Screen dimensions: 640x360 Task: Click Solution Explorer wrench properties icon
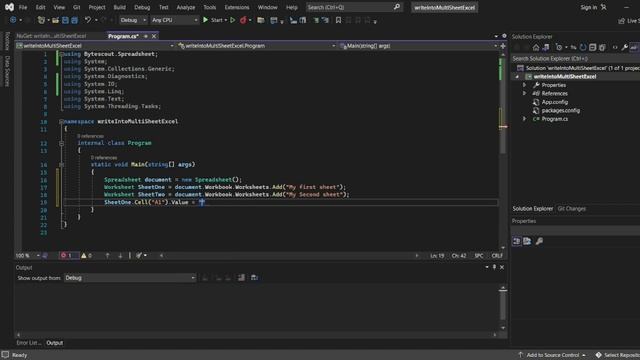[x=624, y=47]
